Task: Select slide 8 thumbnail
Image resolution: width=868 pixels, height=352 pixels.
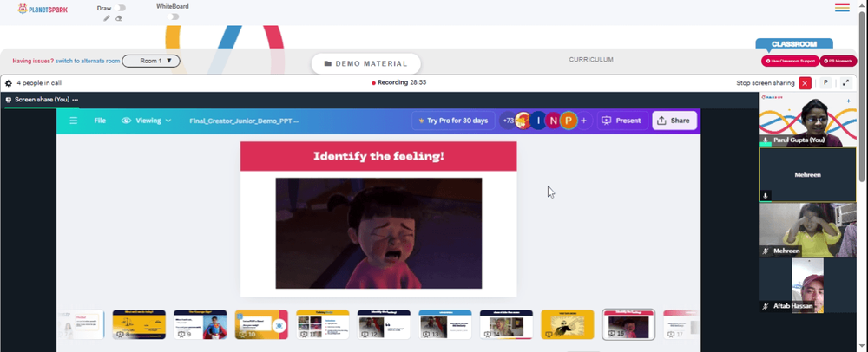Action: [139, 324]
